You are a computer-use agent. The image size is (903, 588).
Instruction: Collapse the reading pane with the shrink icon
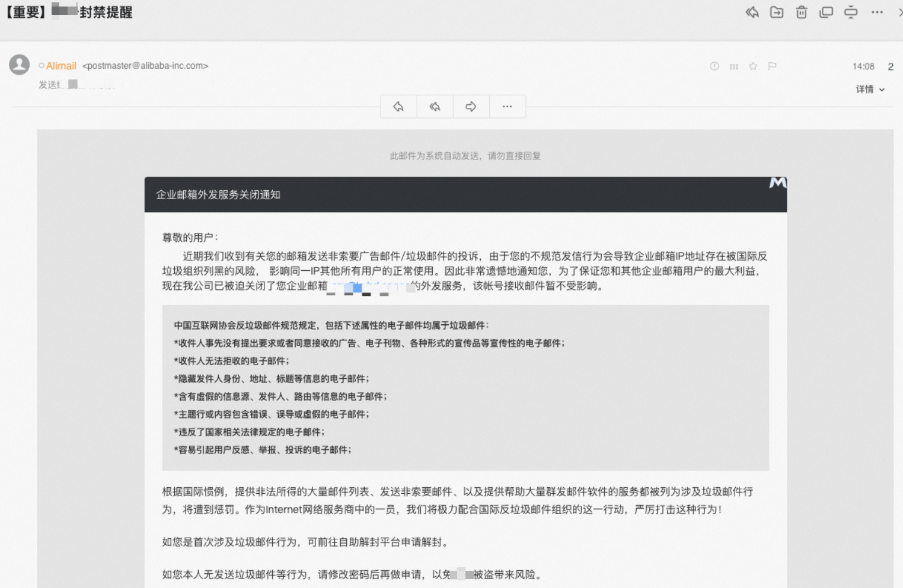pos(851,12)
